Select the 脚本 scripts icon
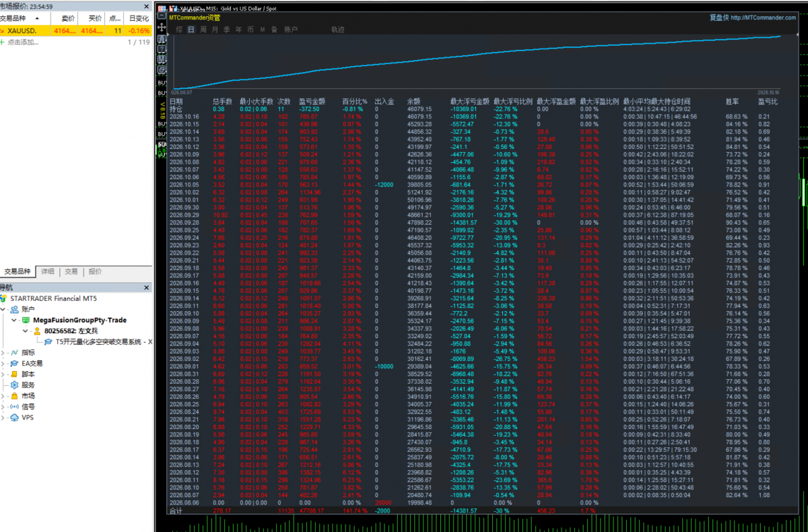The height and width of the screenshot is (532, 808). [x=15, y=374]
